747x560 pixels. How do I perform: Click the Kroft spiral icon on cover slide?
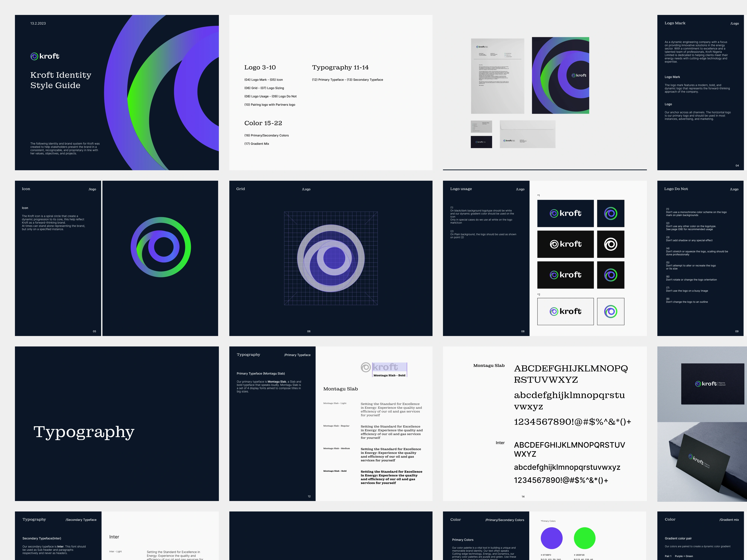pos(34,56)
